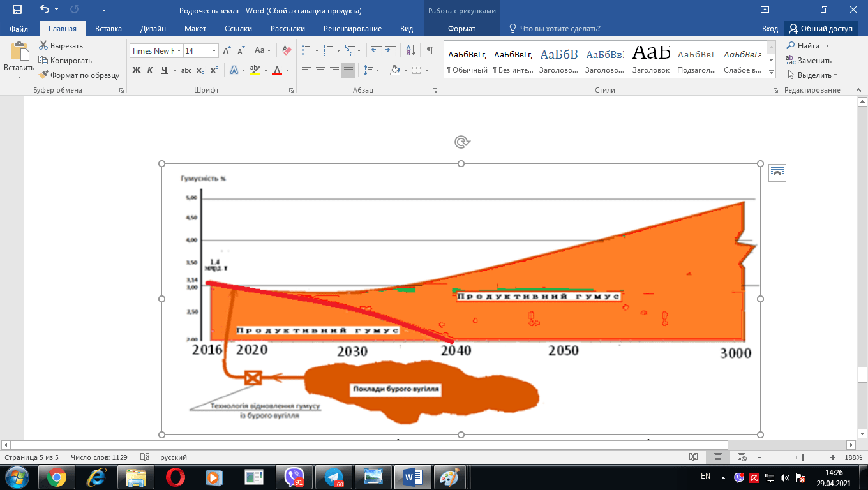Increase font size with the larger A icon
The height and width of the screenshot is (490, 868).
click(x=228, y=51)
